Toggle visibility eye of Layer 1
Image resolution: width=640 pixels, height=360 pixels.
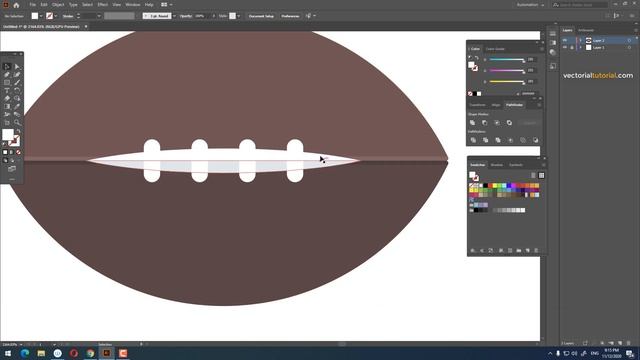pyautogui.click(x=565, y=48)
